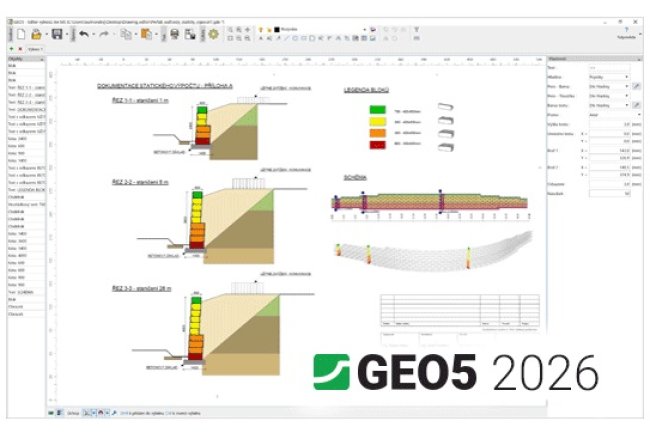Click the New file icon
The height and width of the screenshot is (433, 650).
pyautogui.click(x=21, y=34)
